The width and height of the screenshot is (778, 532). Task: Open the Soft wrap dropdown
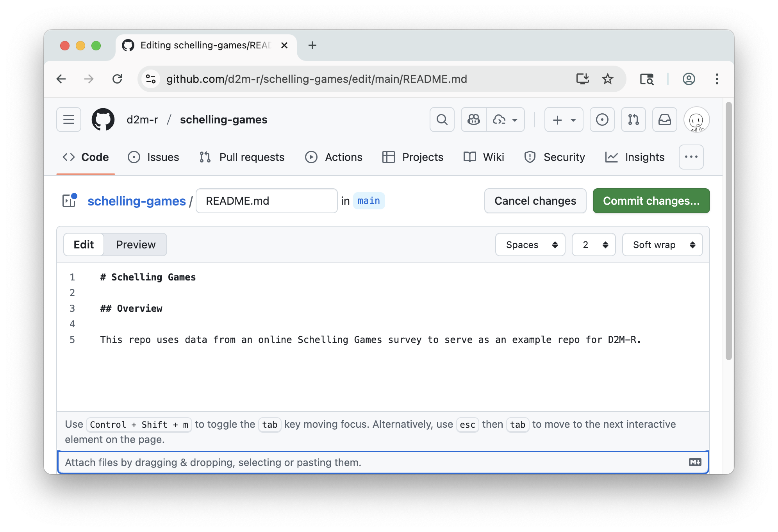coord(662,245)
